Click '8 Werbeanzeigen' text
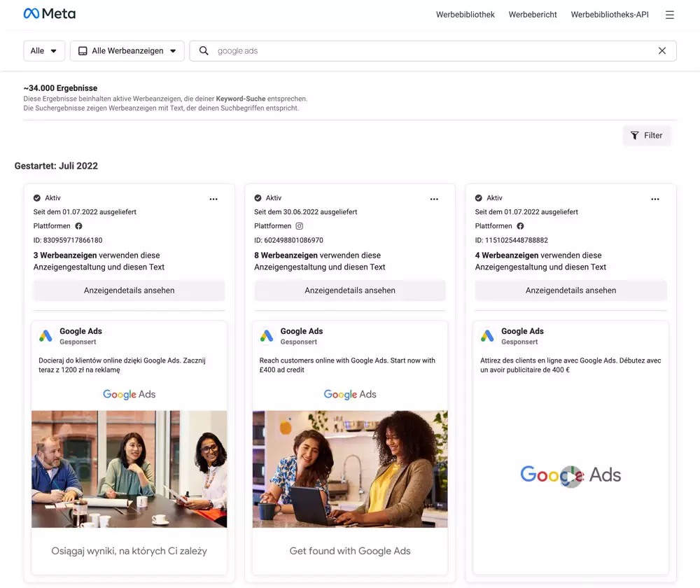The image size is (700, 588). tap(286, 255)
